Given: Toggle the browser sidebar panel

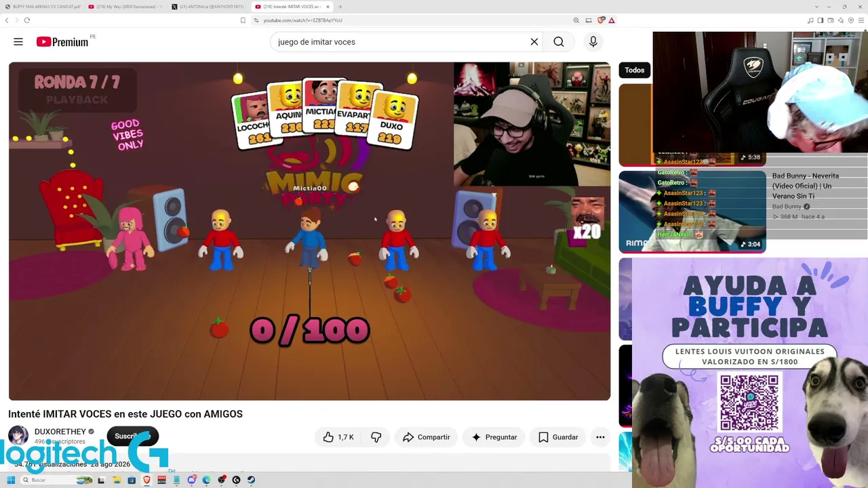Looking at the screenshot, I should 821,20.
